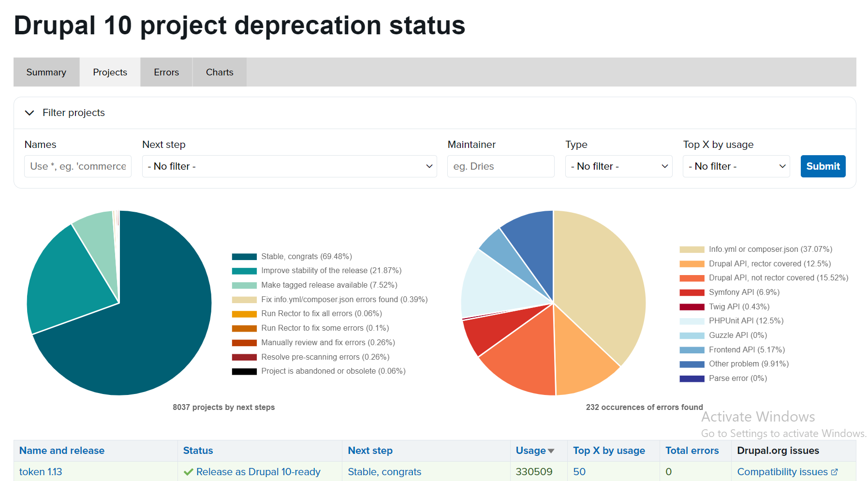Image resolution: width=868 pixels, height=481 pixels.
Task: Focus the Names filter input
Action: tap(78, 166)
